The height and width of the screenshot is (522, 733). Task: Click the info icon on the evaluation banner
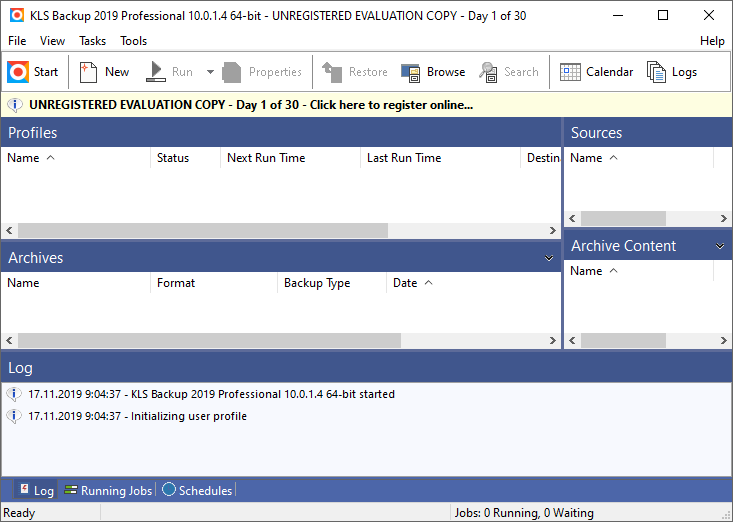[14, 105]
